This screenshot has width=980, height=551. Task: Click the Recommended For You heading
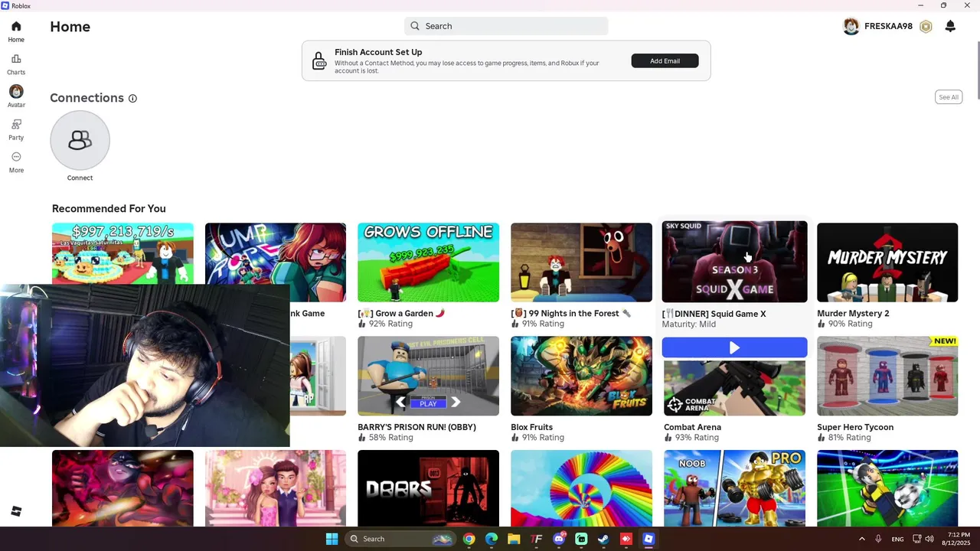pyautogui.click(x=109, y=208)
